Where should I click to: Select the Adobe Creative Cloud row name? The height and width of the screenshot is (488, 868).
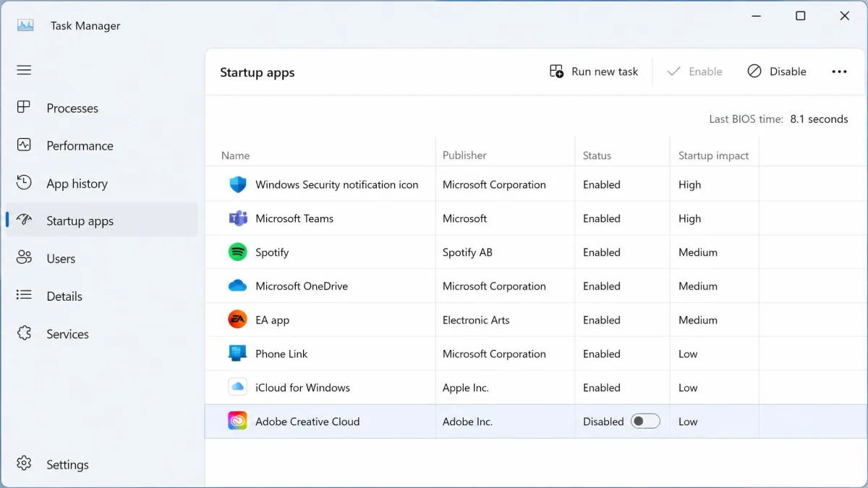[307, 421]
